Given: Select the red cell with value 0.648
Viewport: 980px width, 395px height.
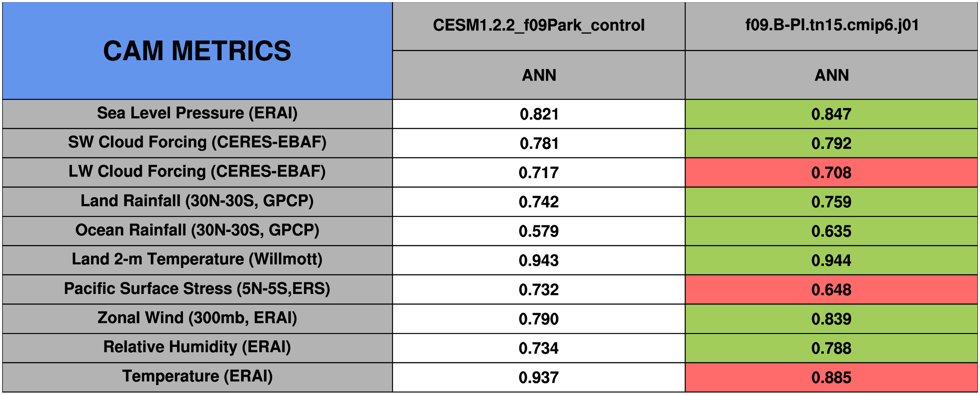Looking at the screenshot, I should (x=831, y=290).
